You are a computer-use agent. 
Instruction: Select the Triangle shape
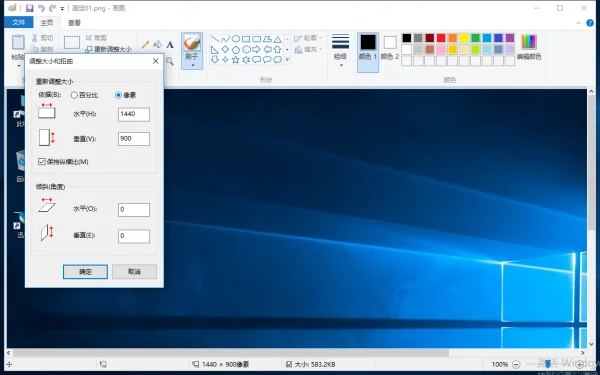point(277,39)
